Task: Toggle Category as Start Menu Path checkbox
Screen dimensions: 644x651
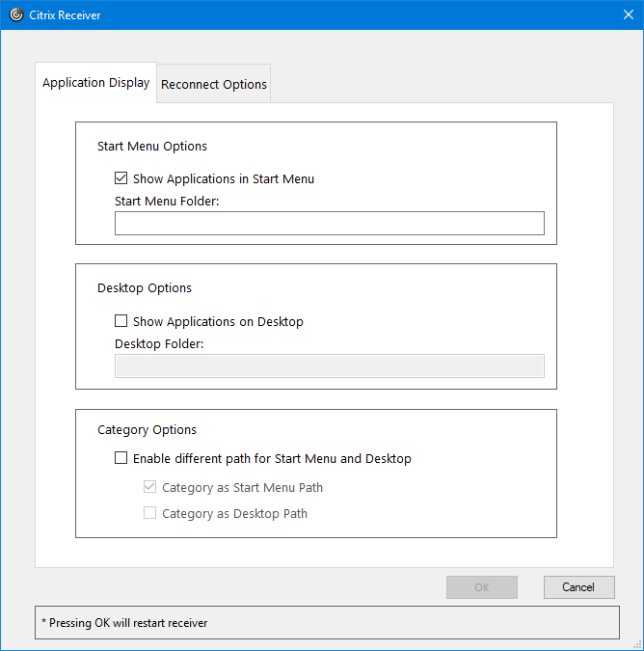Action: (x=149, y=487)
